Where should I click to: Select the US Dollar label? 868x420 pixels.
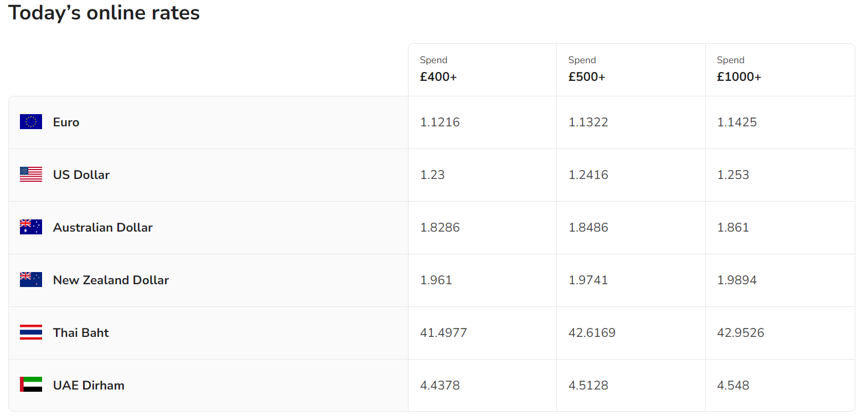81,175
